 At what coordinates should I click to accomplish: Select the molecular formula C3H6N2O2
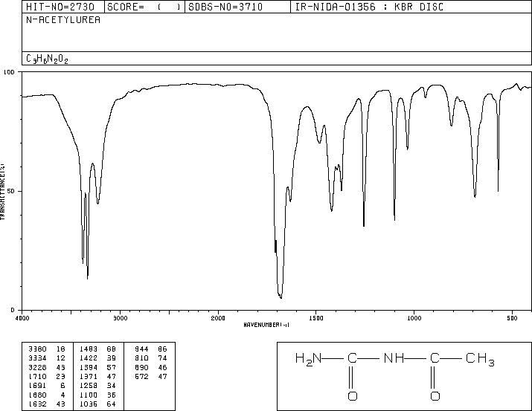(x=47, y=59)
